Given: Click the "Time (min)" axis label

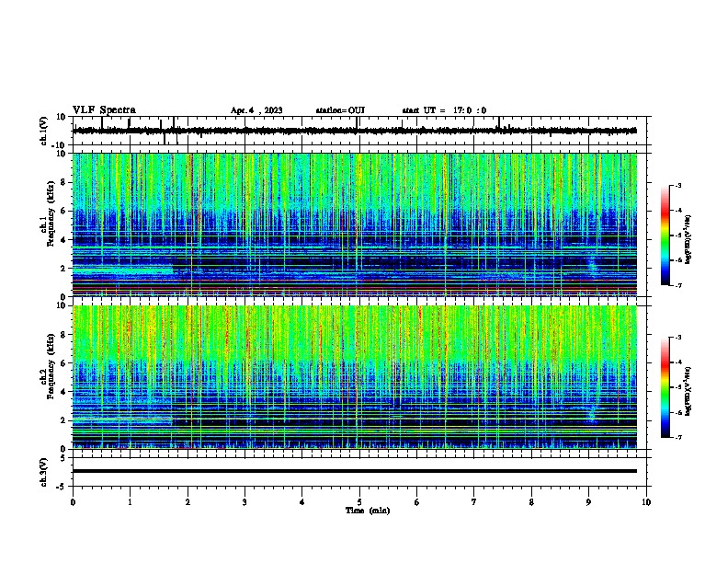Looking at the screenshot, I should tap(368, 511).
